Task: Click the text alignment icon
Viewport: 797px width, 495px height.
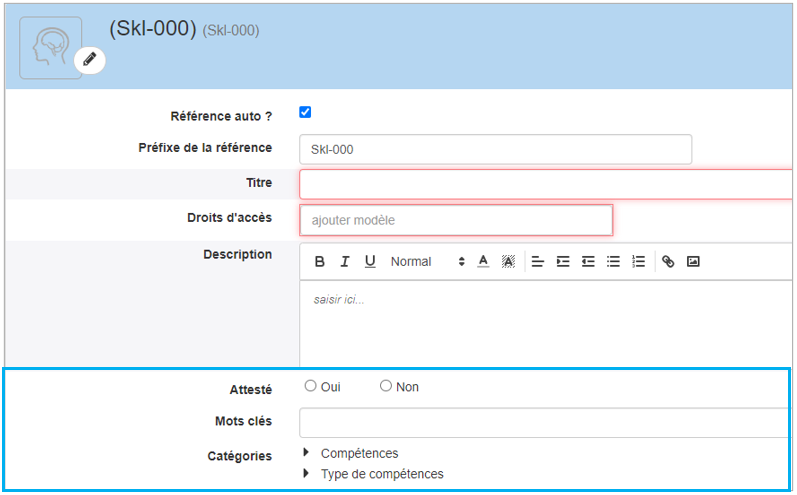Action: click(537, 262)
